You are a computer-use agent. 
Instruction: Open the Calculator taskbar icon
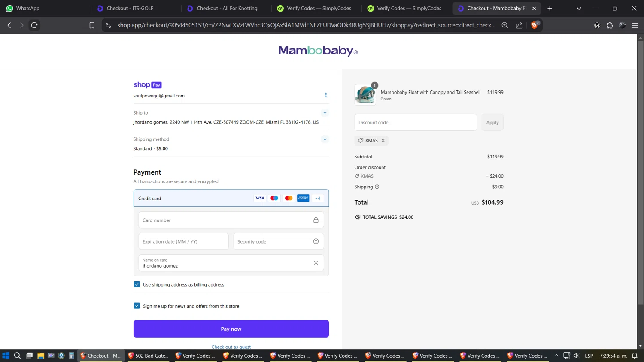(72, 356)
